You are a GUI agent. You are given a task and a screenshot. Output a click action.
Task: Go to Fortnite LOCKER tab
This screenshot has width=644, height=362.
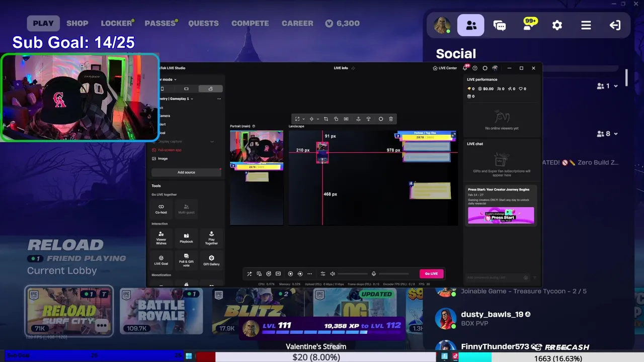tap(116, 23)
